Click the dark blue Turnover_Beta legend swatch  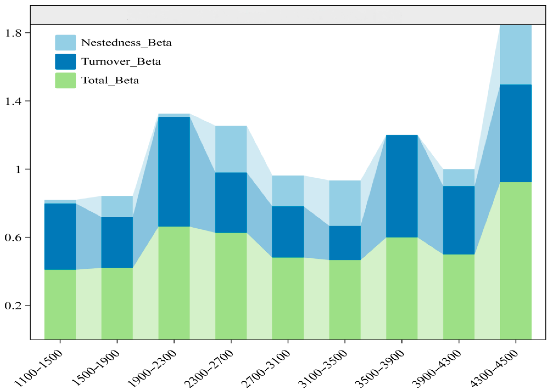pyautogui.click(x=66, y=62)
